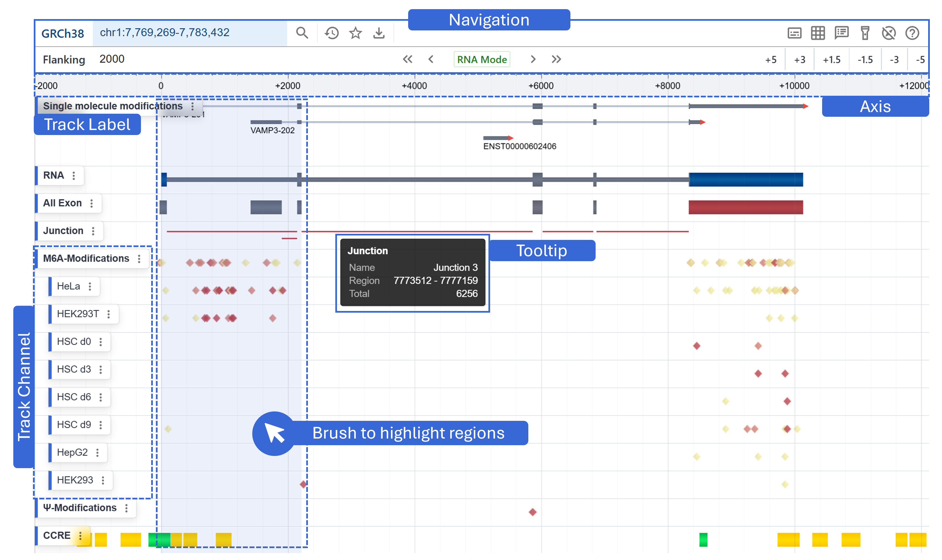Click the red All Exon block
The image size is (942, 560).
pyautogui.click(x=745, y=207)
